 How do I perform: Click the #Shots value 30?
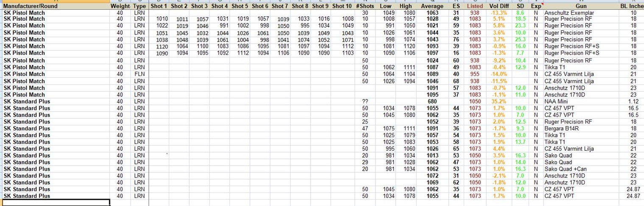(x=364, y=13)
